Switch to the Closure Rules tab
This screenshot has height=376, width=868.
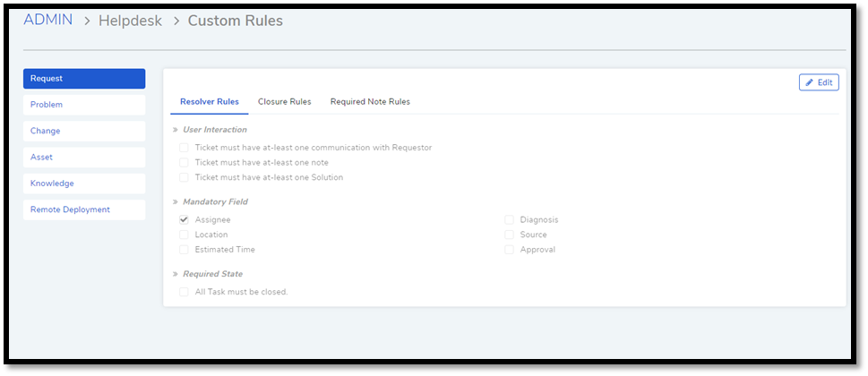285,102
